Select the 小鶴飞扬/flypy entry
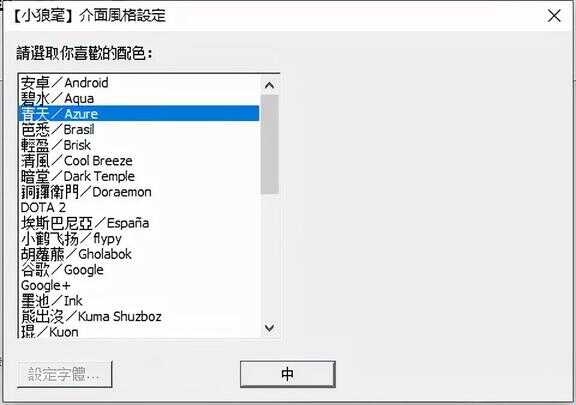 [x=139, y=239]
